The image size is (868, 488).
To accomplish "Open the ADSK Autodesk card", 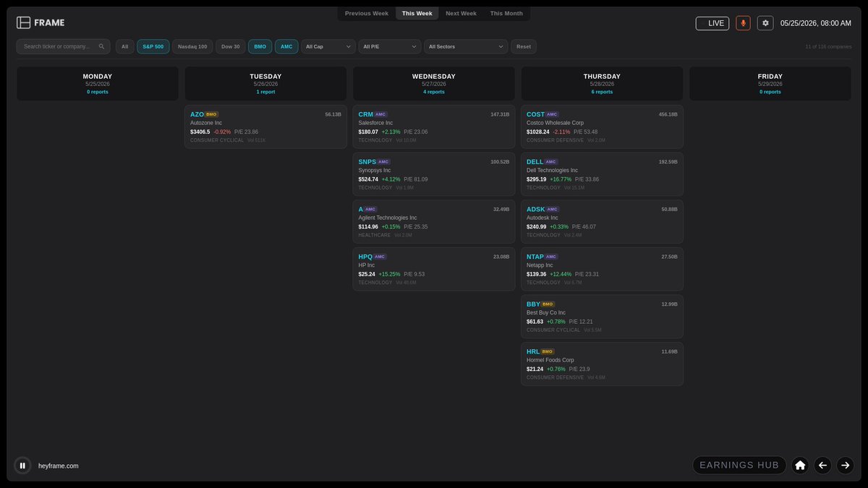I will tap(602, 221).
